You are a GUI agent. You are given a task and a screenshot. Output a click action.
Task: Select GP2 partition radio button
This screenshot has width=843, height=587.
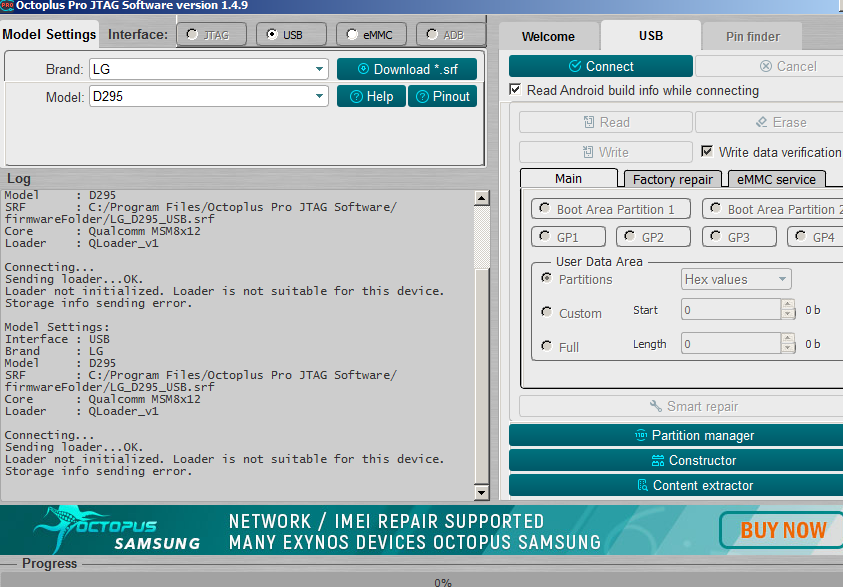[x=630, y=236]
